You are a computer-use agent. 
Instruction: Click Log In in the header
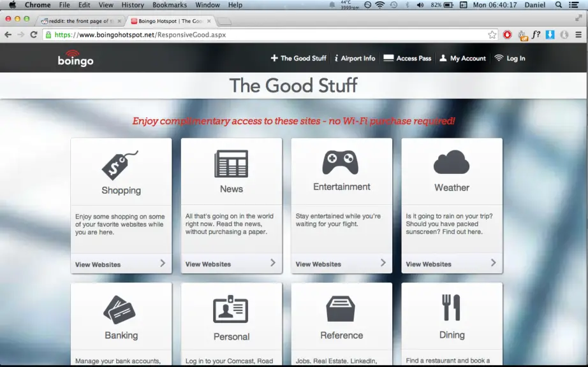(x=510, y=58)
